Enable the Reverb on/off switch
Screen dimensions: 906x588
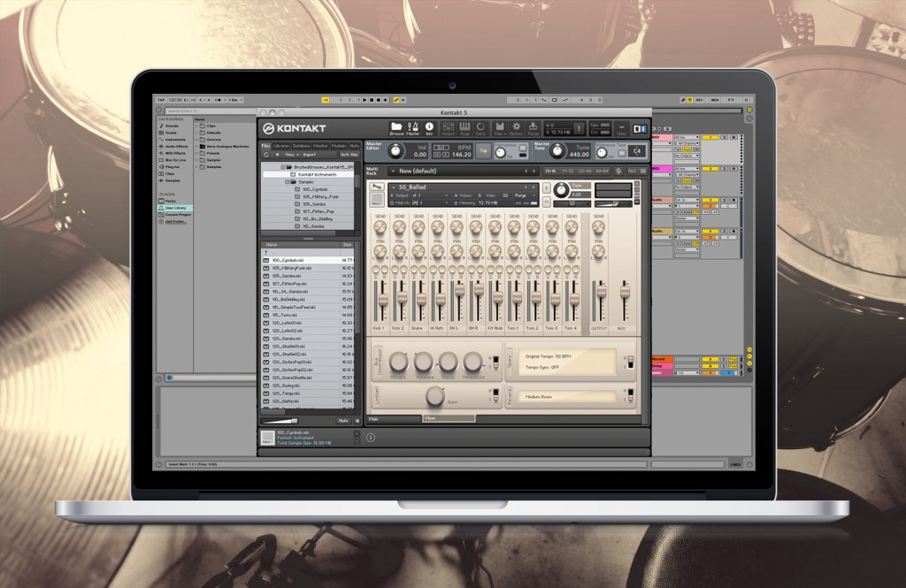pos(629,396)
